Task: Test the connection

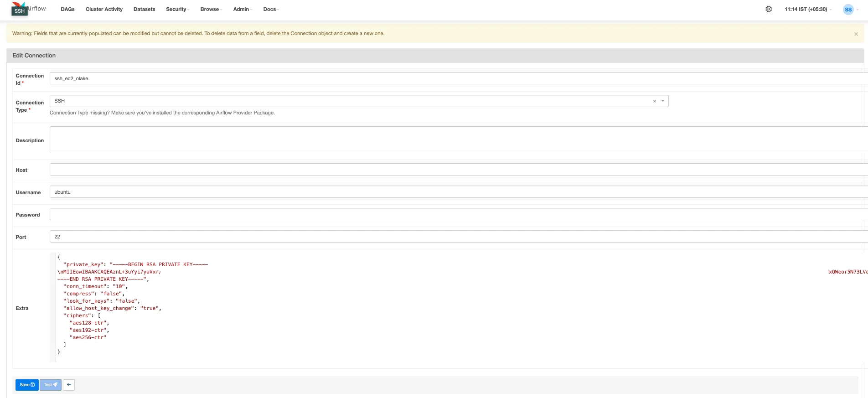Action: 50,385
